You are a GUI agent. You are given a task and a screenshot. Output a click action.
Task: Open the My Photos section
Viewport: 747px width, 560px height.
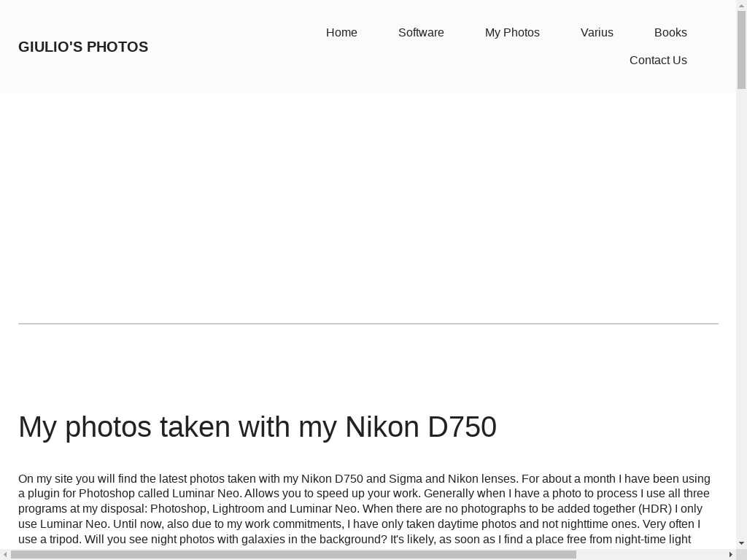pyautogui.click(x=512, y=33)
